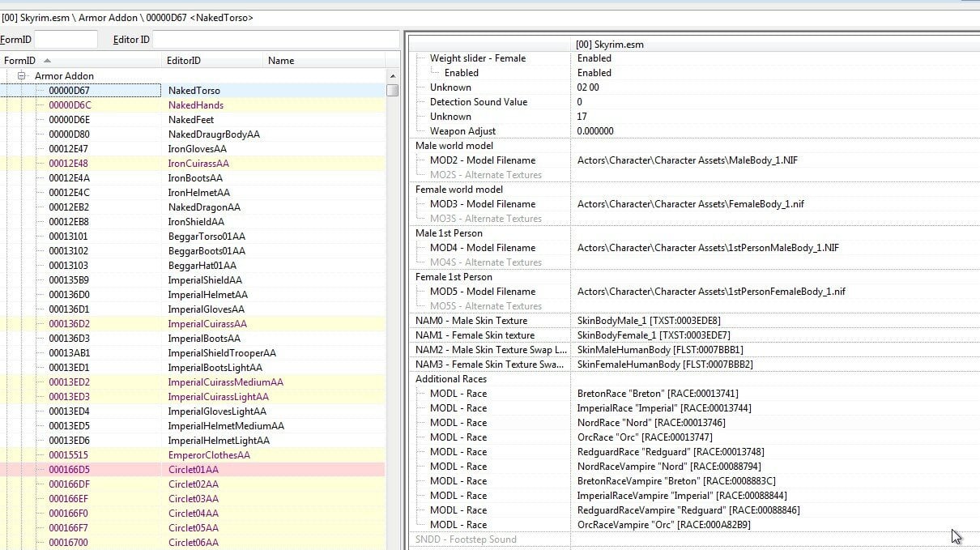Screen dimensions: 980x550
Task: Select the BeggarTorso01AA record
Action: tap(193, 237)
